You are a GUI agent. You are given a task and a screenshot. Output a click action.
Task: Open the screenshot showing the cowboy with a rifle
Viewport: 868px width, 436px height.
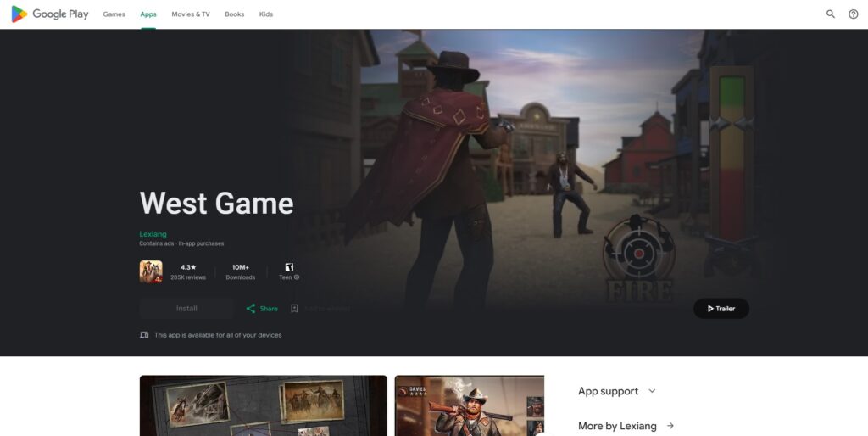[470, 405]
